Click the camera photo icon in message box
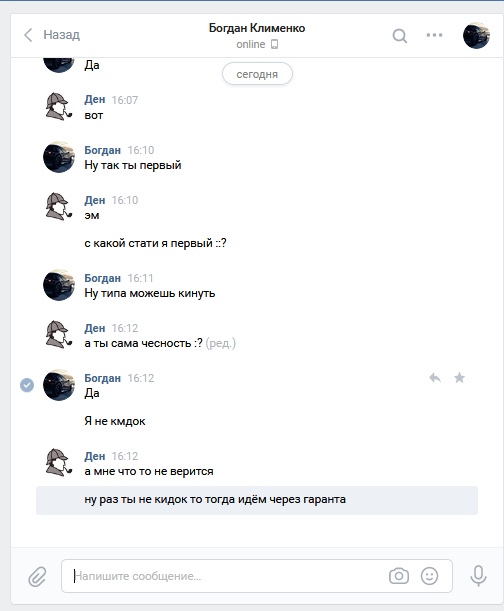504x611 pixels. pos(399,576)
